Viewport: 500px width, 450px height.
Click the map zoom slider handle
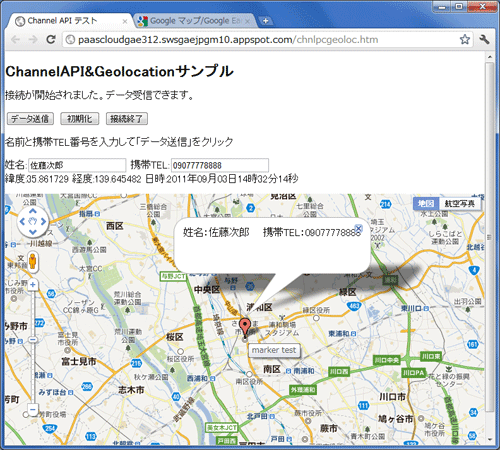(33, 340)
